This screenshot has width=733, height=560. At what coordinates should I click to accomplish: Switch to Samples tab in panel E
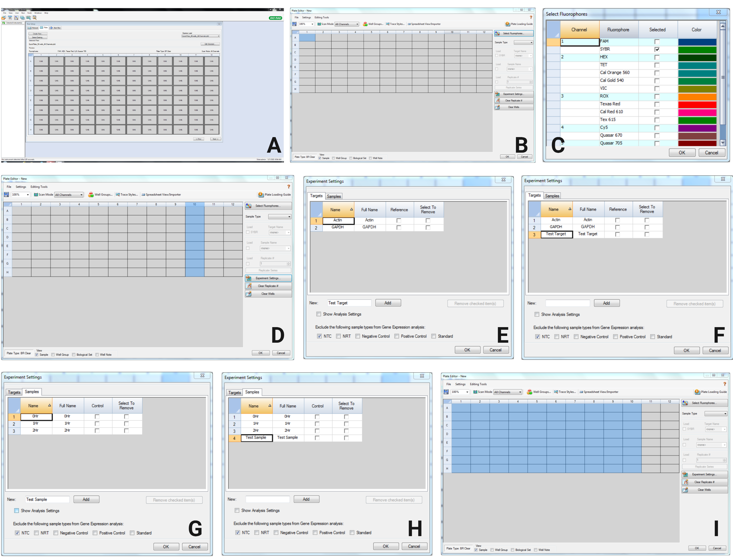pyautogui.click(x=334, y=196)
